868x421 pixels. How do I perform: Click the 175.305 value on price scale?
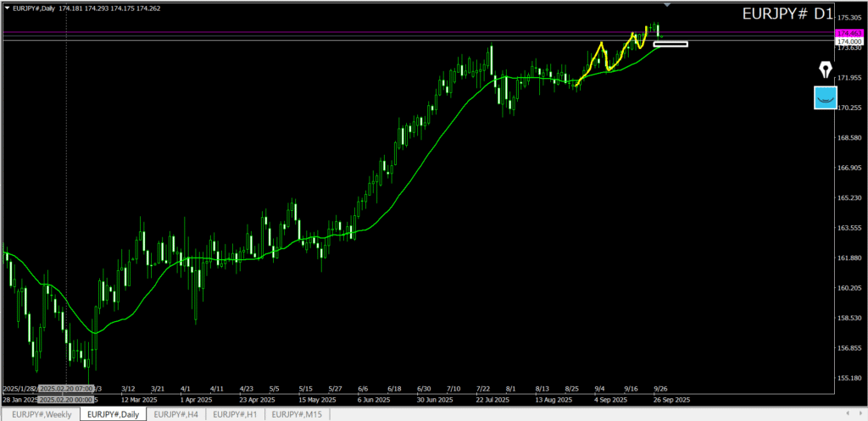[849, 18]
